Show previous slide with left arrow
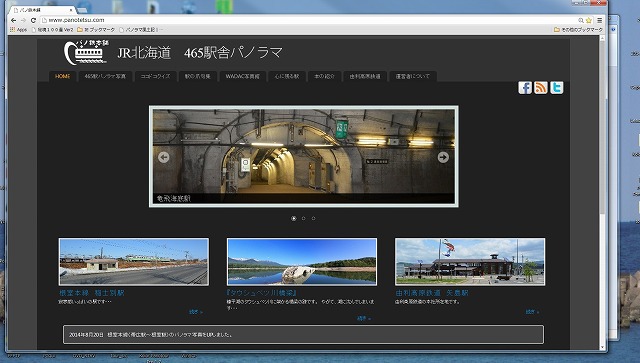The image size is (640, 363). point(164,157)
